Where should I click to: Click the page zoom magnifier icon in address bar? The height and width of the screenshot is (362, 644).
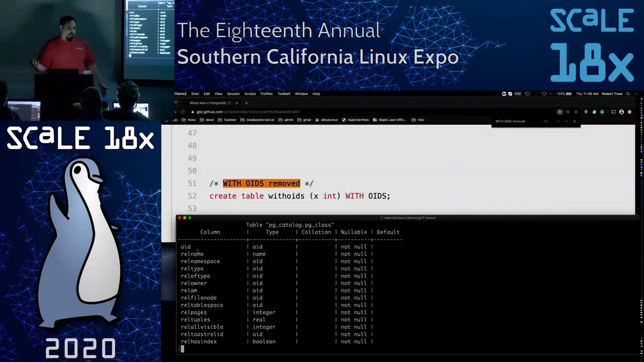tap(568, 112)
